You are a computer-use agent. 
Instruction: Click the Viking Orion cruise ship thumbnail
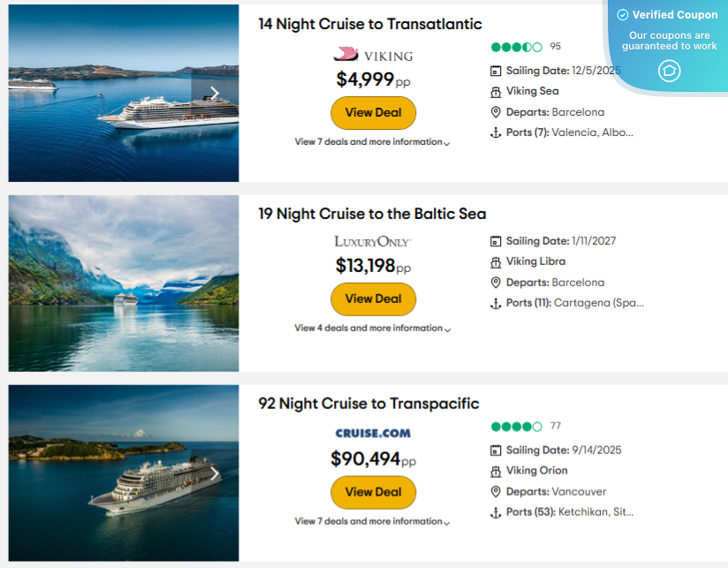click(123, 473)
